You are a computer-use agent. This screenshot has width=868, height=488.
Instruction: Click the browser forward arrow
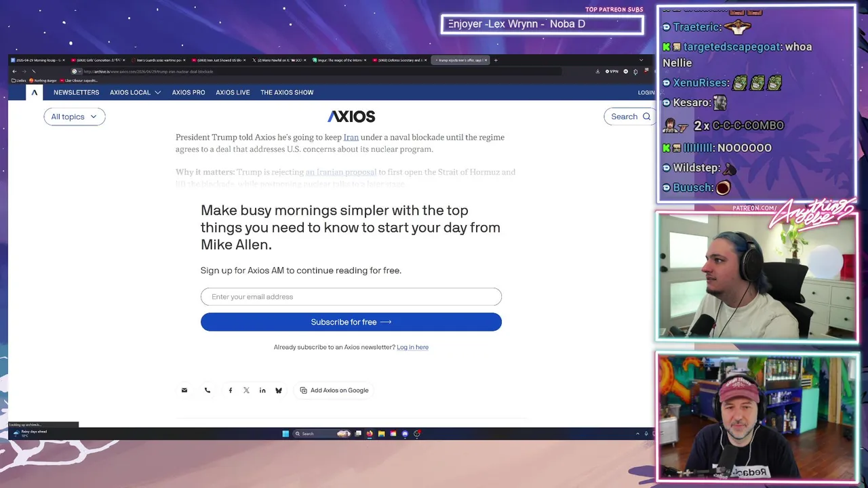(x=24, y=71)
